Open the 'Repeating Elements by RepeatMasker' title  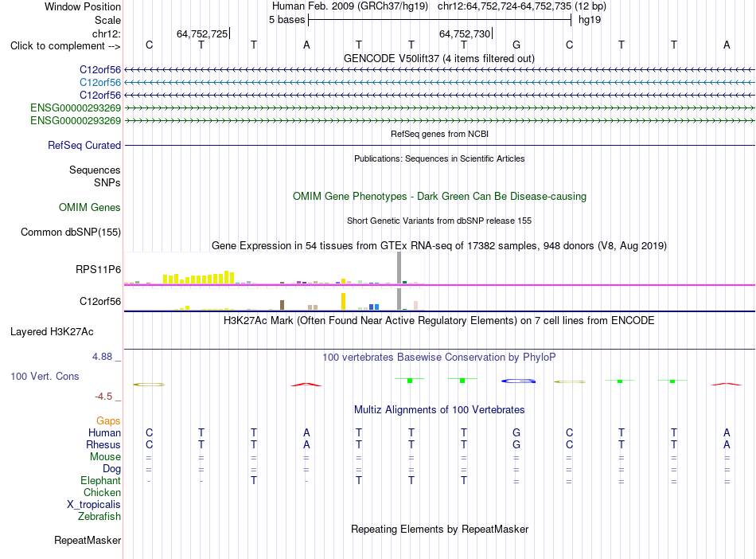pyautogui.click(x=439, y=529)
